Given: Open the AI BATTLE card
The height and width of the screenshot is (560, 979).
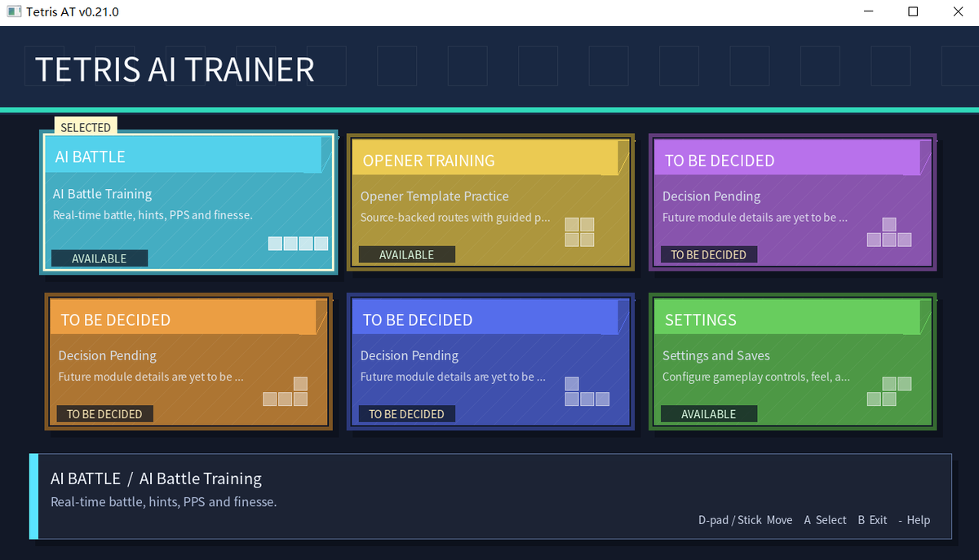Looking at the screenshot, I should point(188,201).
